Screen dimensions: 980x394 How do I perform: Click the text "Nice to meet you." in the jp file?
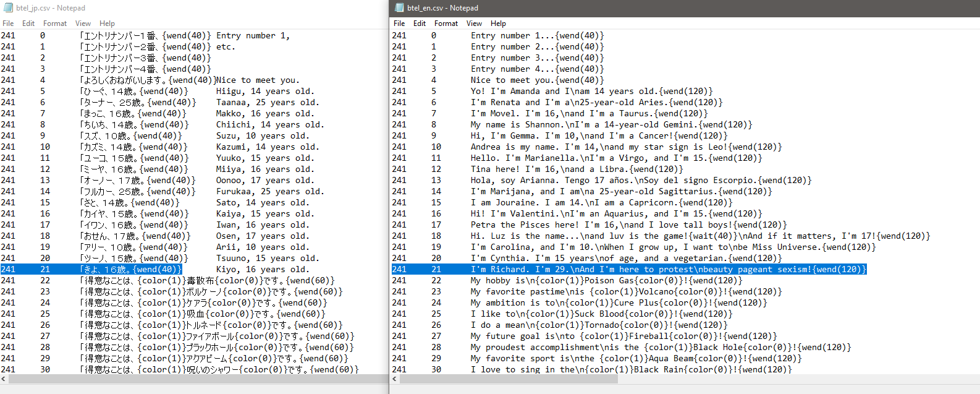coord(258,80)
